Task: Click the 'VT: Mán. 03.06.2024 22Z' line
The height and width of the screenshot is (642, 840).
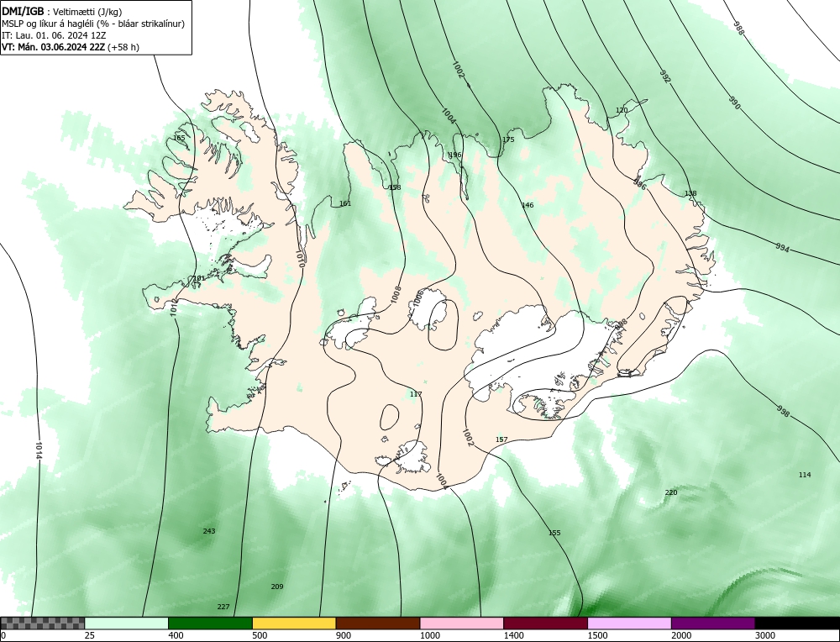Action: click(54, 47)
